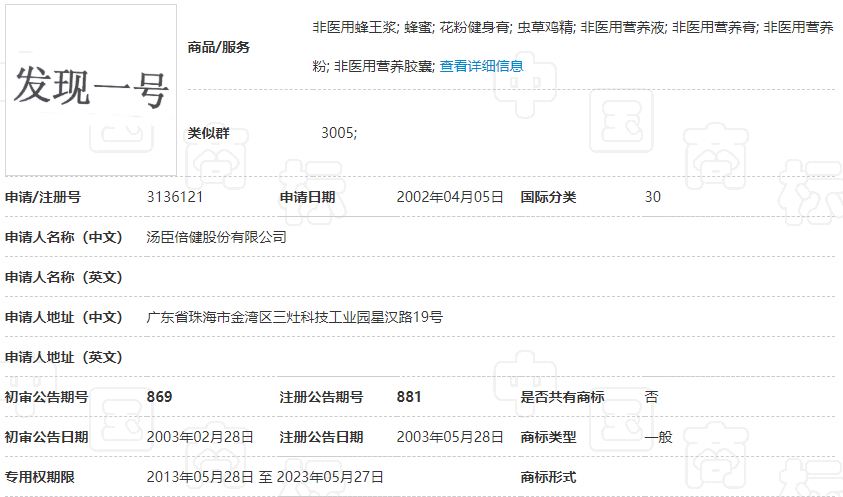Click the 申请人名称（中文） label
This screenshot has height=497, width=843.
(63, 237)
